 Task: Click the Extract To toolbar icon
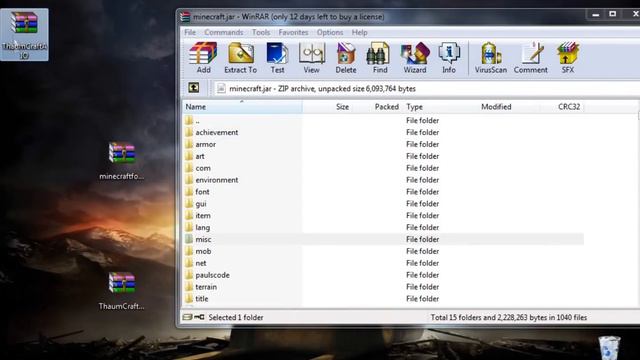[240, 58]
